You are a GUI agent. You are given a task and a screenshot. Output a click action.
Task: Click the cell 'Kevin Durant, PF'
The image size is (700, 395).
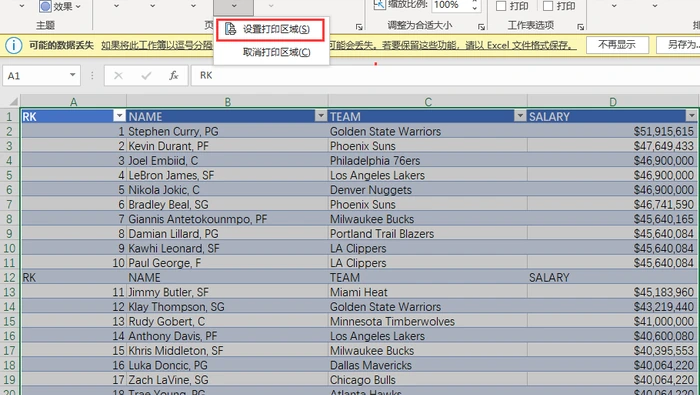click(x=227, y=146)
